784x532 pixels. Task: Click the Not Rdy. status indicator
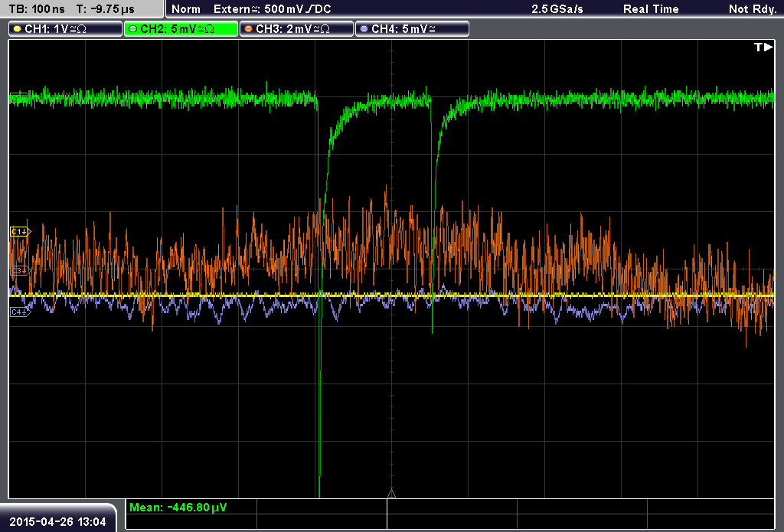(752, 9)
